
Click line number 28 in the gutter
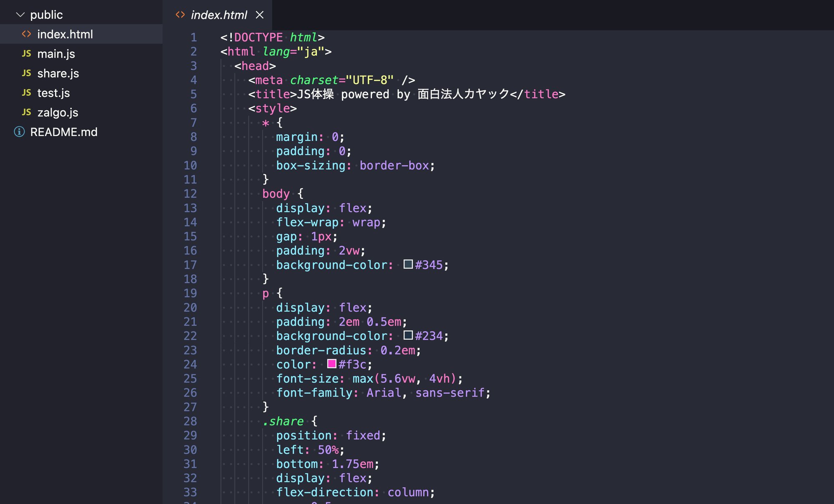pos(190,421)
